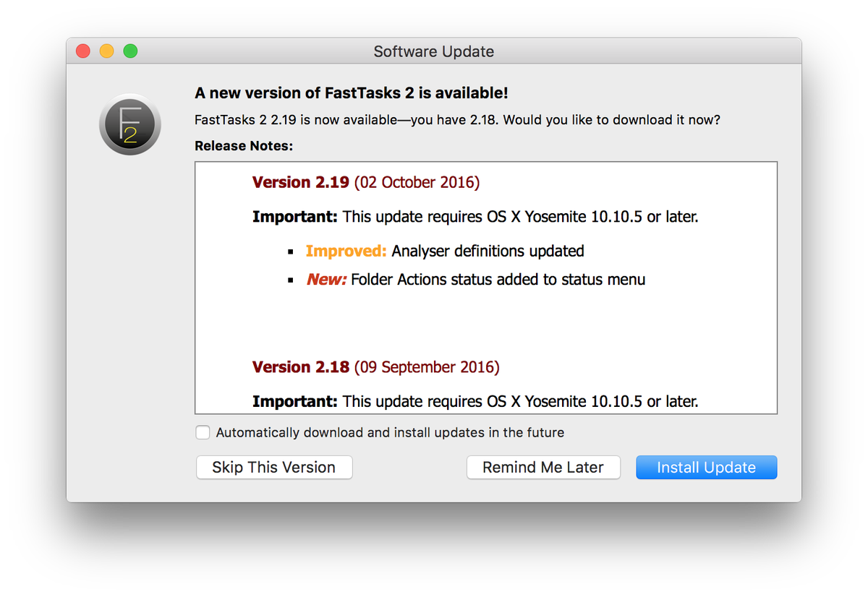The width and height of the screenshot is (868, 597).
Task: Minimize the Software Update window
Action: (x=106, y=51)
